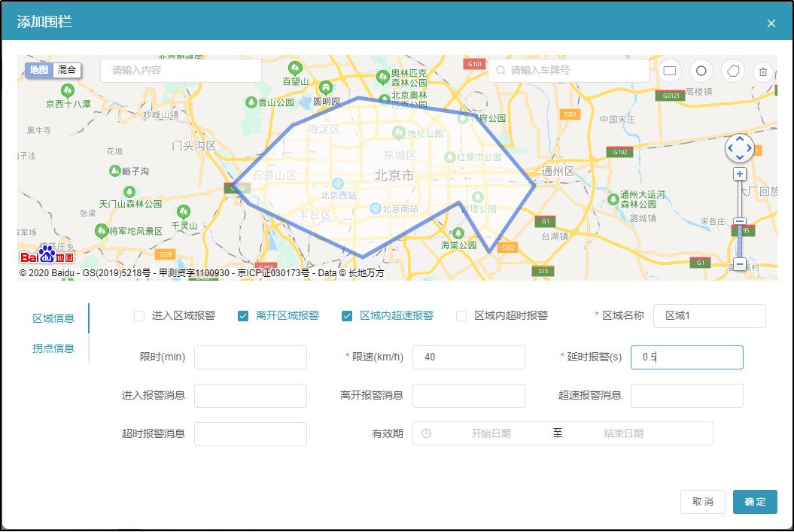Click the 限时(min) input field
This screenshot has height=532, width=794.
pos(250,357)
